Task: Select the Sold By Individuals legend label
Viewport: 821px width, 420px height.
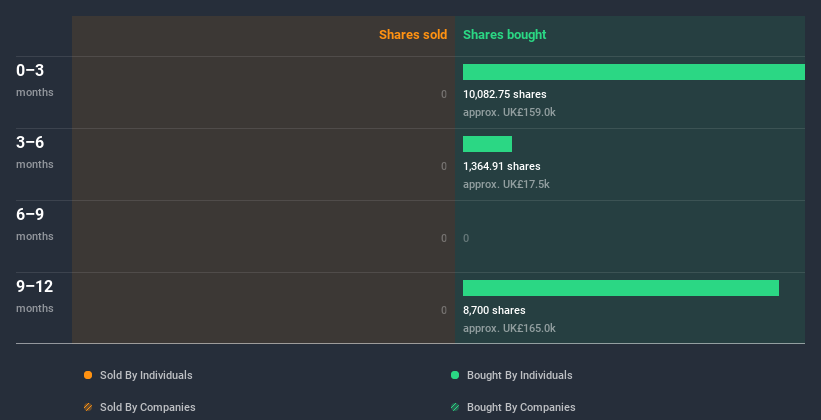Action: coord(146,375)
